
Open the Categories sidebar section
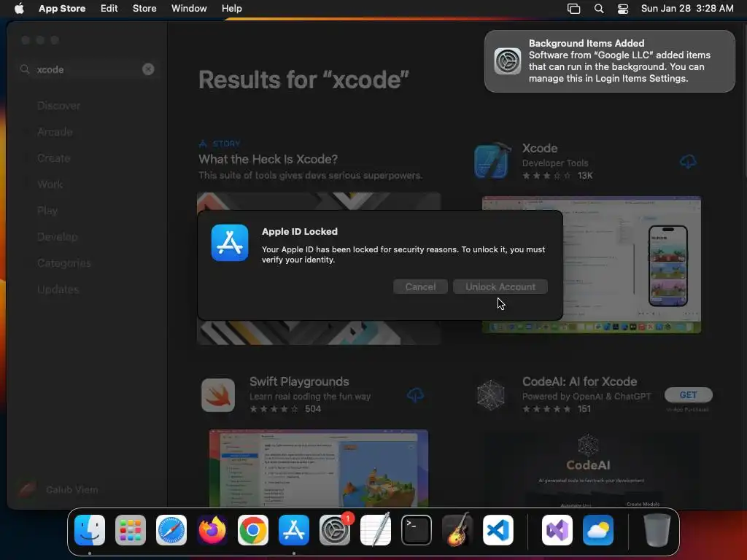coord(64,262)
